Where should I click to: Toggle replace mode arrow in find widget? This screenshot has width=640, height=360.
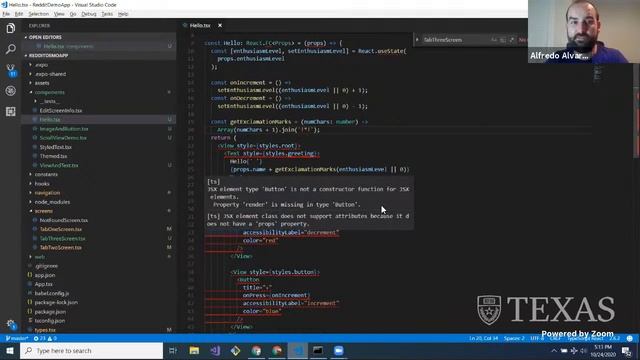(x=417, y=40)
